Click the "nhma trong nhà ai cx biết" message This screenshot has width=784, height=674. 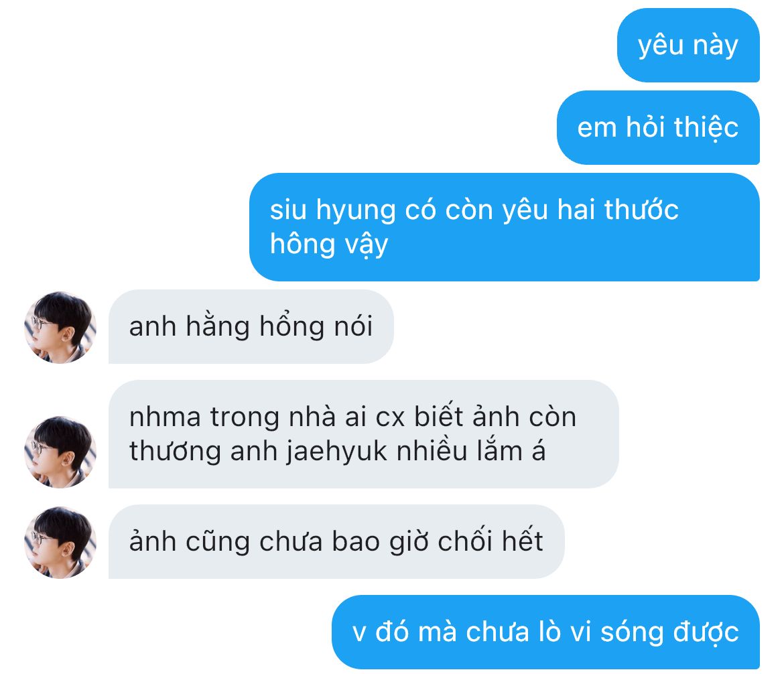click(363, 434)
